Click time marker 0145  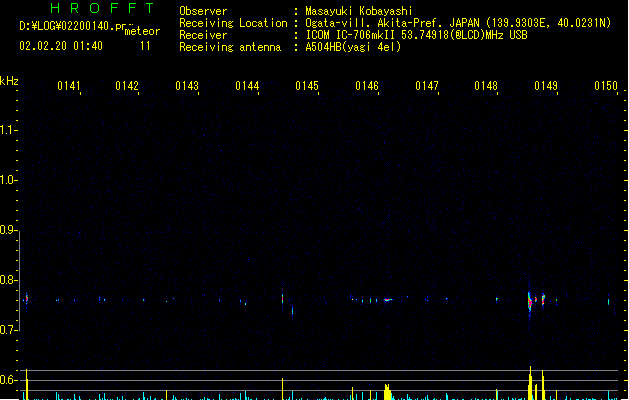[x=307, y=86]
